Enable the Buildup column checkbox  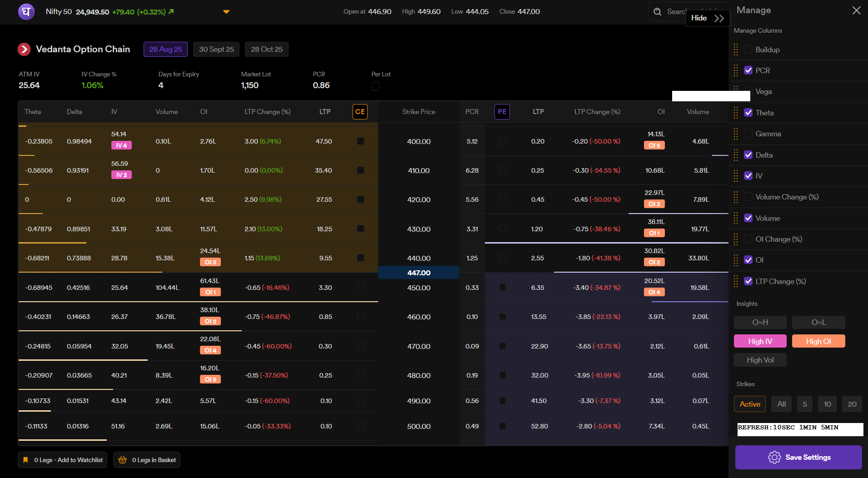click(748, 50)
